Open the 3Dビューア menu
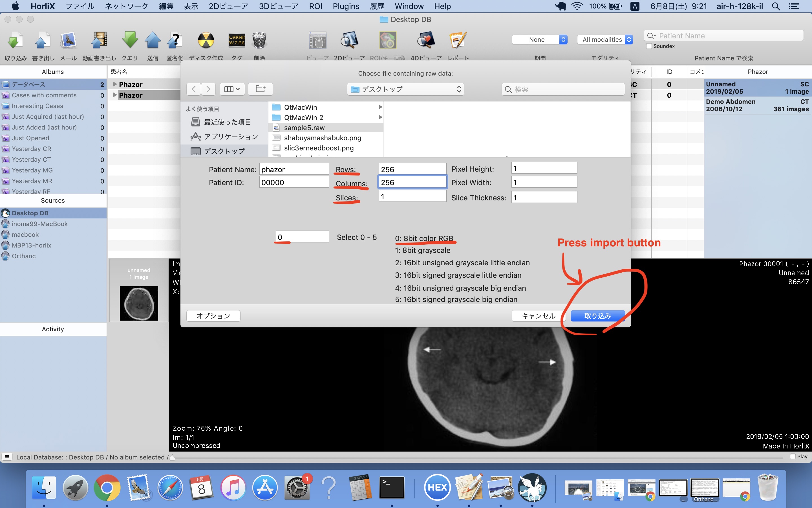Image resolution: width=812 pixels, height=508 pixels. [x=279, y=6]
